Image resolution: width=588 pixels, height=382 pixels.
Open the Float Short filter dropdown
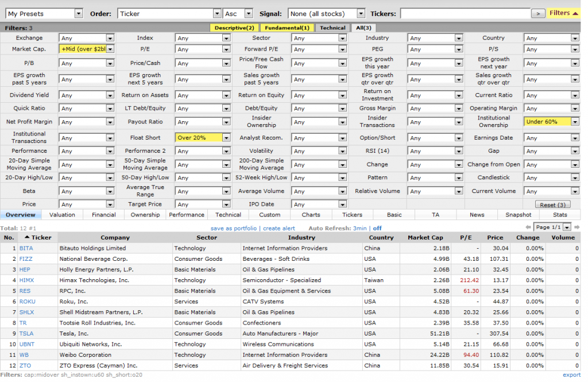203,138
